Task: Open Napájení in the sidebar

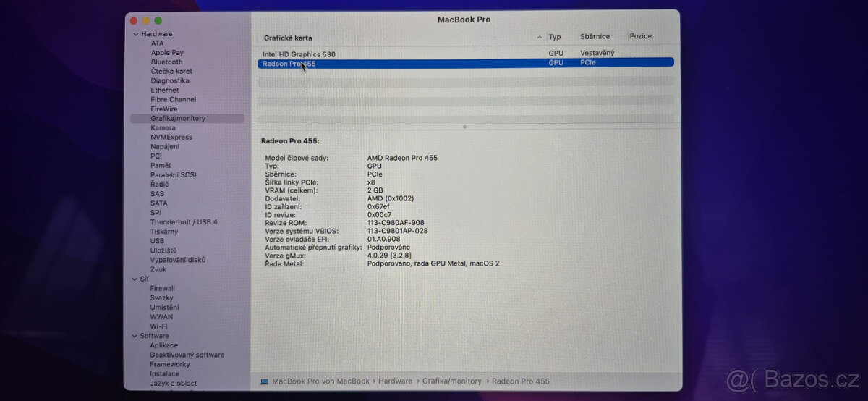Action: [x=165, y=147]
